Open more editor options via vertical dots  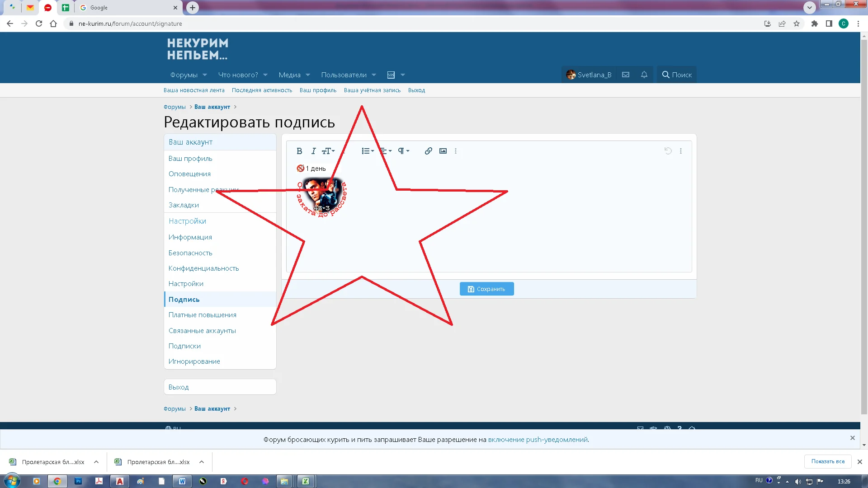tap(456, 151)
